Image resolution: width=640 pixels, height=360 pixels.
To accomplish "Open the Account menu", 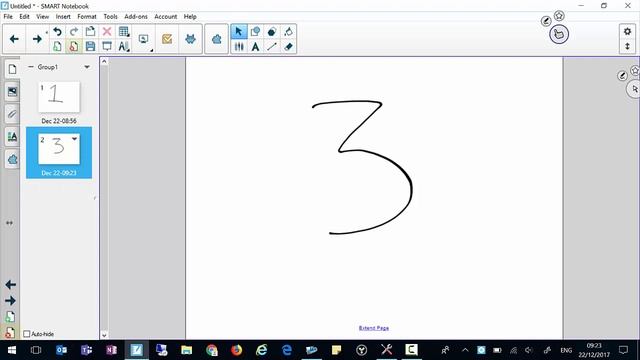I will tap(166, 17).
